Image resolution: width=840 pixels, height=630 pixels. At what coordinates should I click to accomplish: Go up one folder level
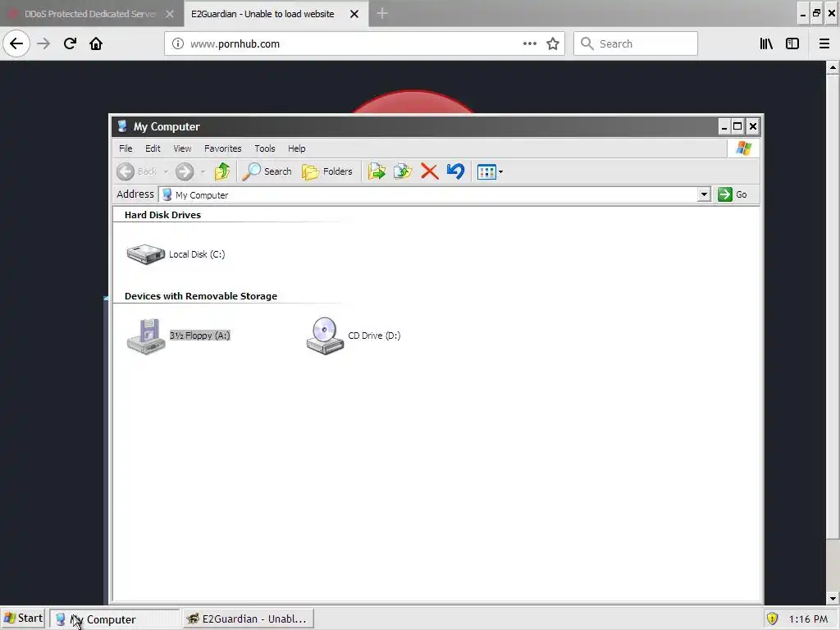pyautogui.click(x=222, y=171)
